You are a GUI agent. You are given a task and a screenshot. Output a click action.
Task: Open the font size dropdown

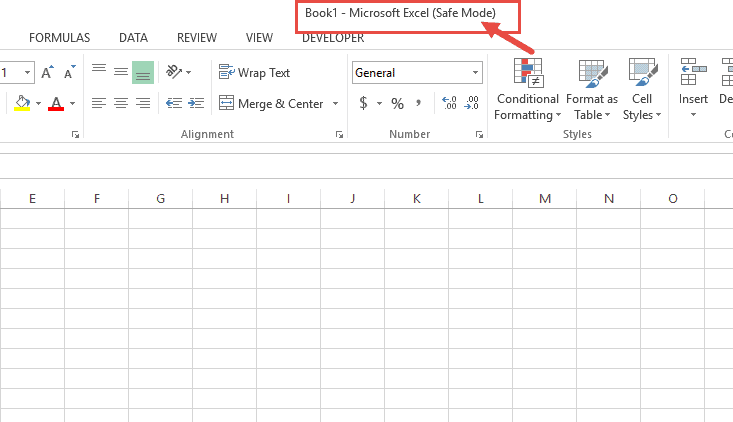pos(28,72)
